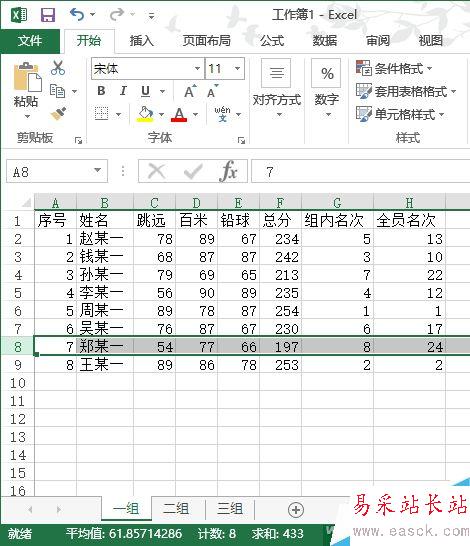The height and width of the screenshot is (546, 470).
Task: Undo the last action
Action: 77,14
